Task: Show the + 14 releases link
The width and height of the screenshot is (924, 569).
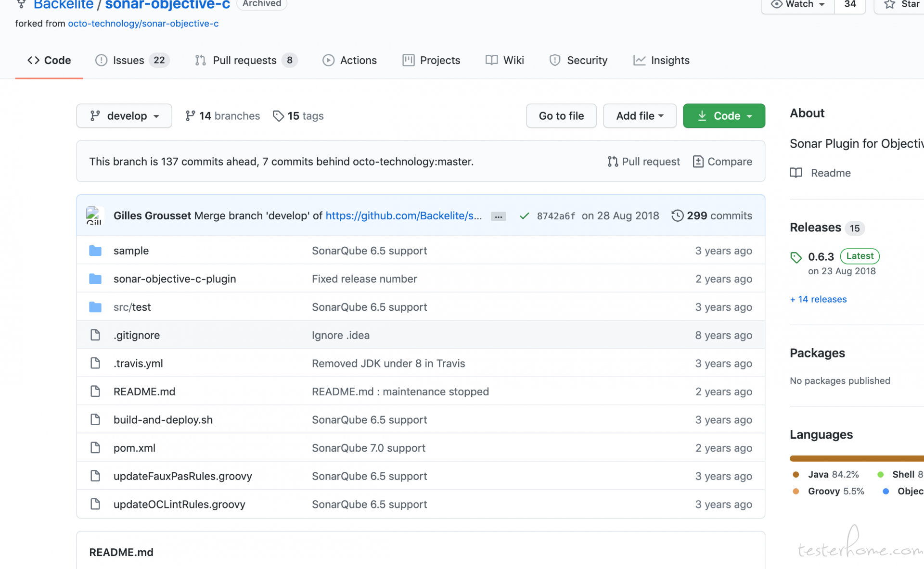Action: point(818,299)
